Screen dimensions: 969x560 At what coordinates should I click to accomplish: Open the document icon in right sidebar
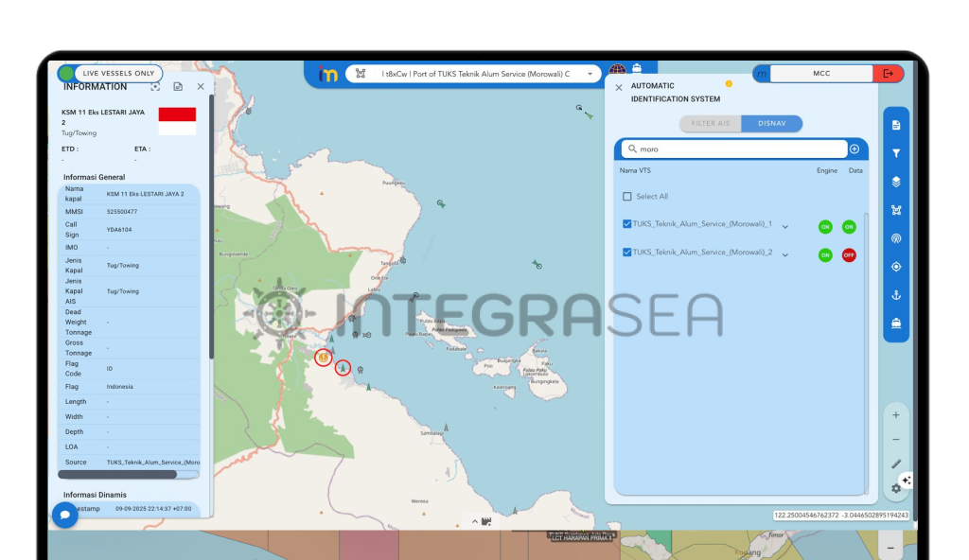coord(895,126)
